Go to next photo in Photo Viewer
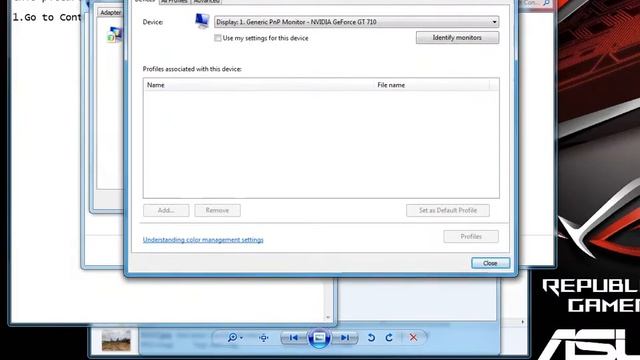 [345, 338]
